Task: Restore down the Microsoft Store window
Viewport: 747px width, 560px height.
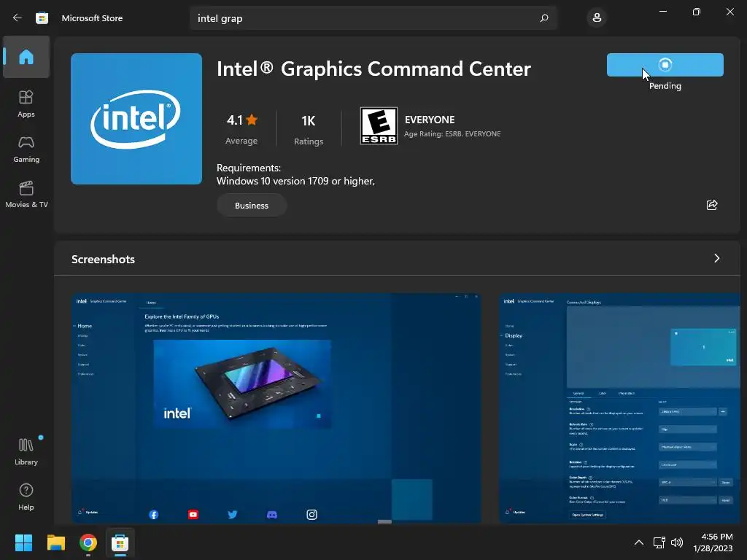Action: pos(696,12)
